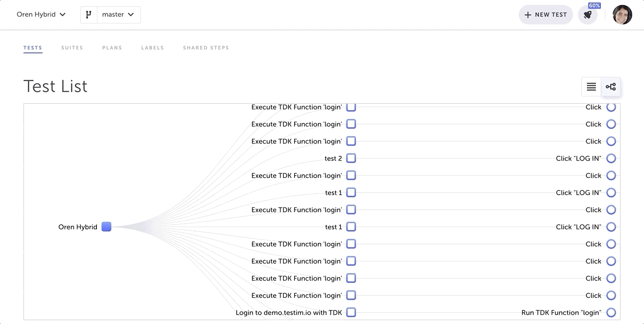644x324 pixels.
Task: Open the master branch dropdown
Action: [118, 15]
